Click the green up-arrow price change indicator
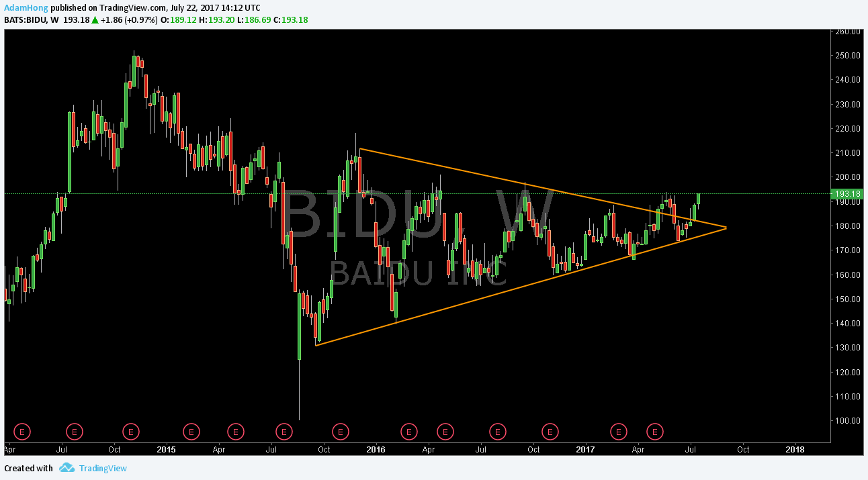The width and height of the screenshot is (868, 480). coord(95,20)
